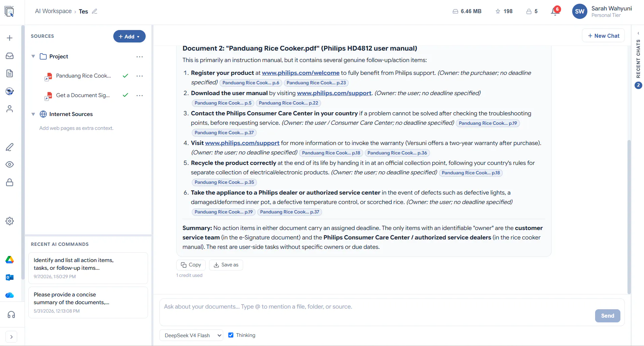Open www.philips.com/support link in item 4
644x346 pixels.
point(242,143)
